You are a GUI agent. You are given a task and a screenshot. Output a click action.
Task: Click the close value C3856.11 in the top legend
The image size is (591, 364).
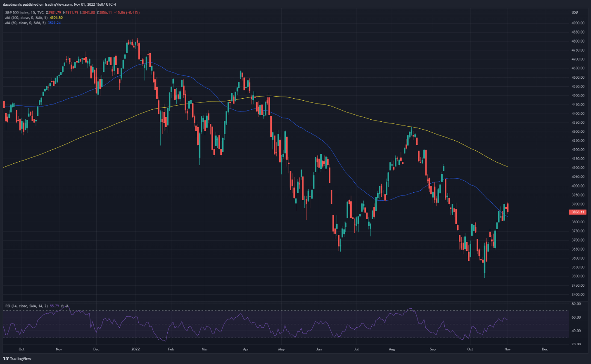click(x=104, y=12)
